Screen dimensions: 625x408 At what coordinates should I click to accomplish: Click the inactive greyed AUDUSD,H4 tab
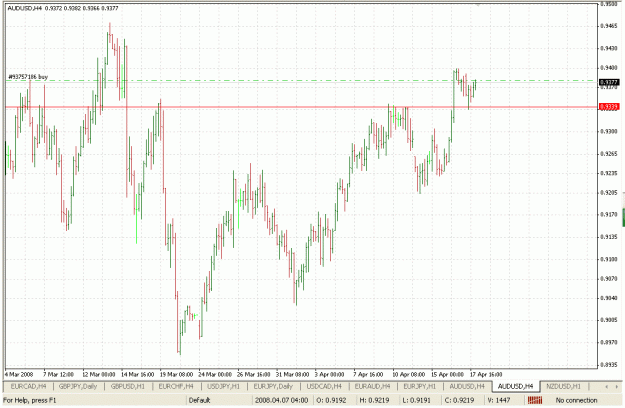click(x=467, y=386)
